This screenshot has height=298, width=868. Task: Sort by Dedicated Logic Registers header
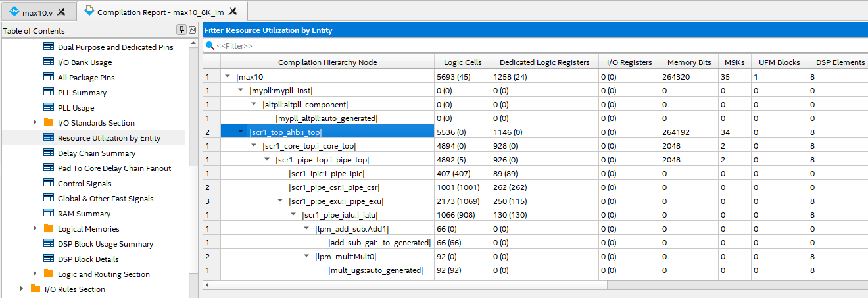(x=544, y=62)
